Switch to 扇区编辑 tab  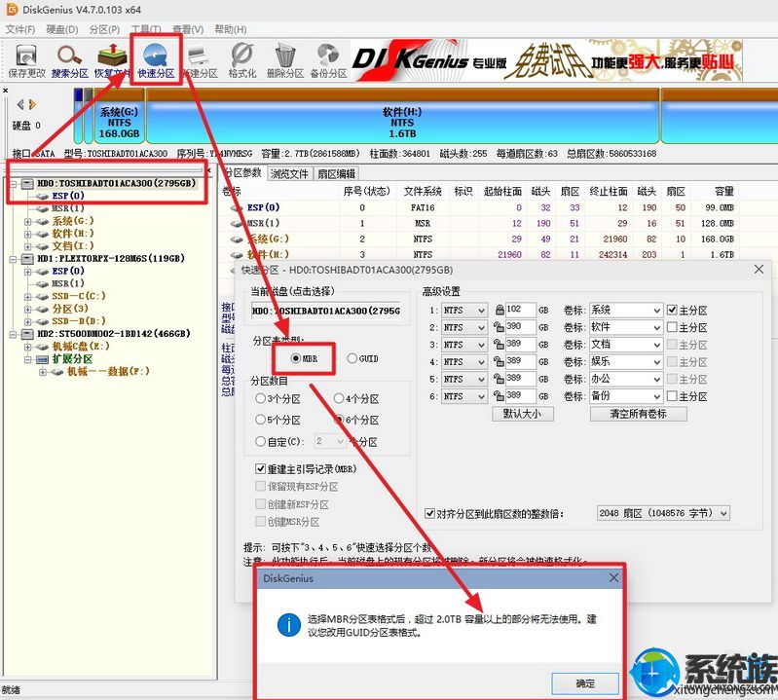[336, 173]
